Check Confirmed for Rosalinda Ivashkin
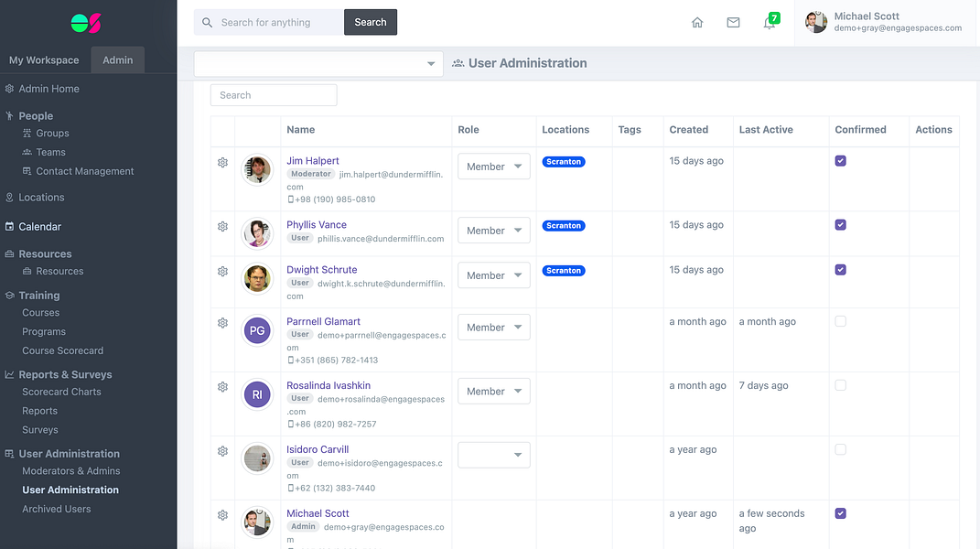The height and width of the screenshot is (549, 980). [841, 385]
